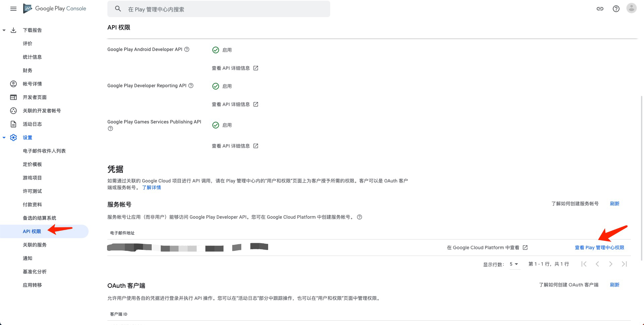Open 财务 in sidebar
Screen dimensions: 644x325
tap(28, 70)
